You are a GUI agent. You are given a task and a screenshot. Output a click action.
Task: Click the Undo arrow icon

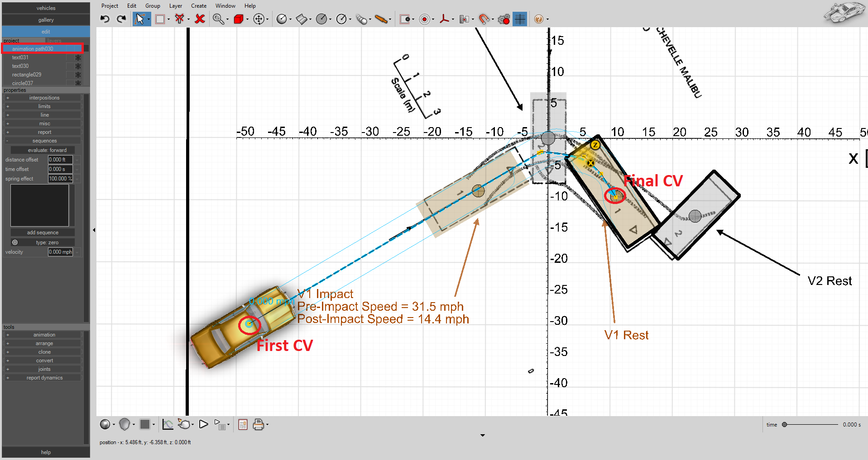tap(105, 19)
